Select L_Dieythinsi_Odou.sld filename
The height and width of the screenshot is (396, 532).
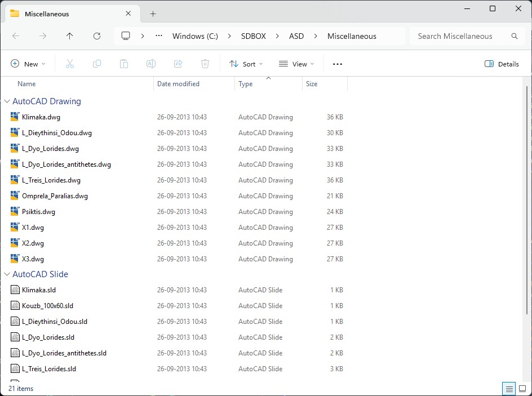pyautogui.click(x=54, y=322)
